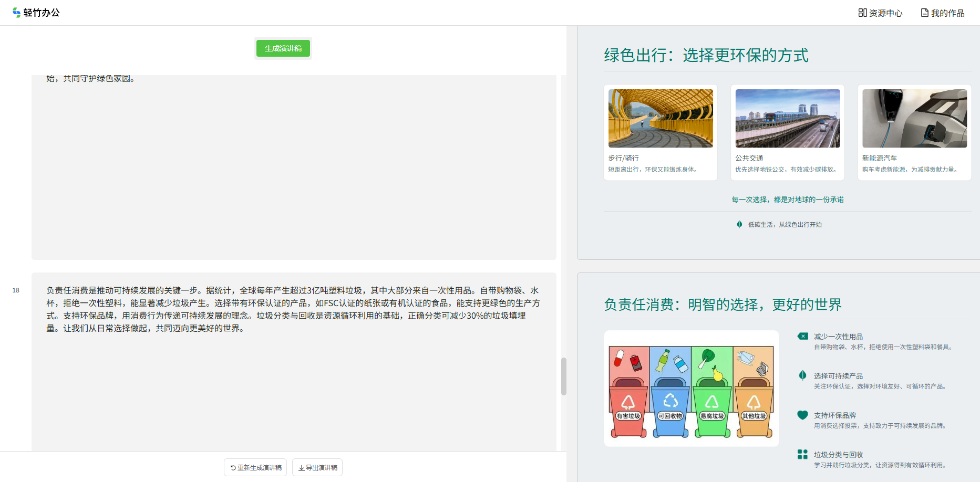Click the 重新生成演讲稿 button
This screenshot has height=482, width=980.
point(255,467)
